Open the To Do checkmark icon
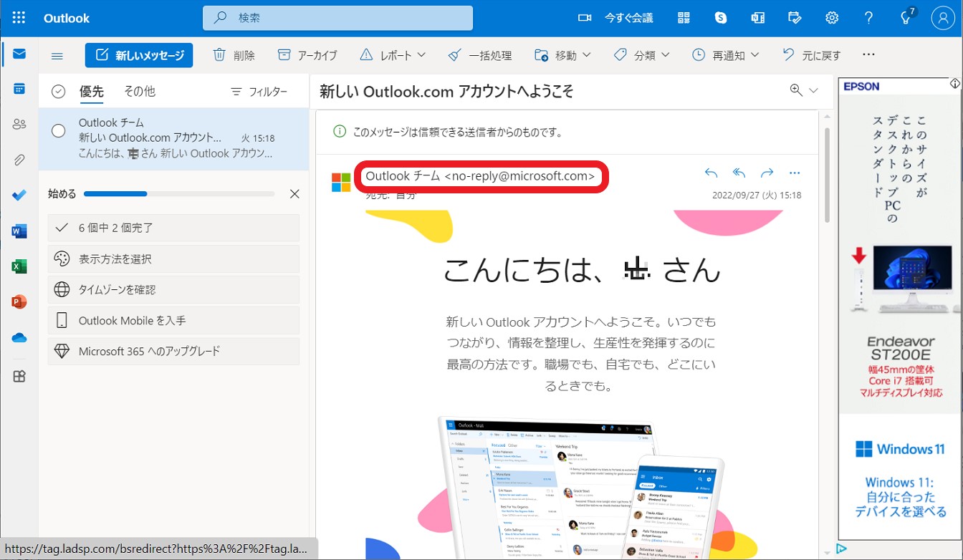Viewport: 963px width, 560px height. pos(19,195)
